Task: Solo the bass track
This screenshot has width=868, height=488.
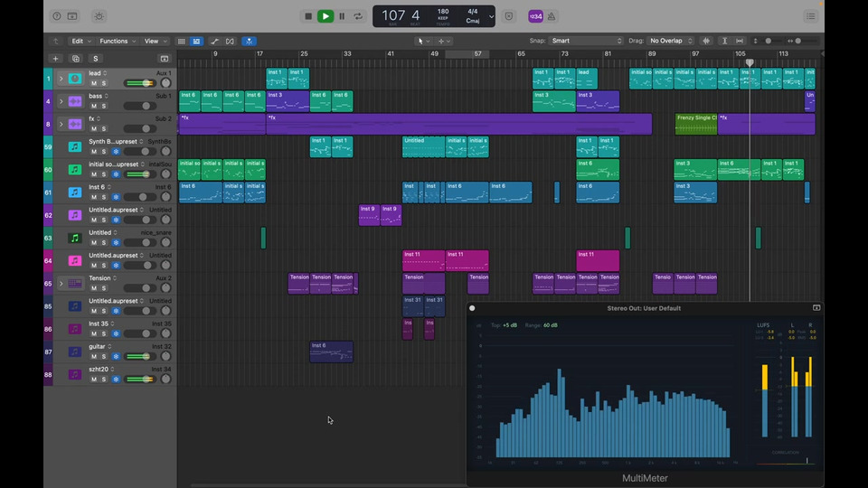Action: coord(104,106)
